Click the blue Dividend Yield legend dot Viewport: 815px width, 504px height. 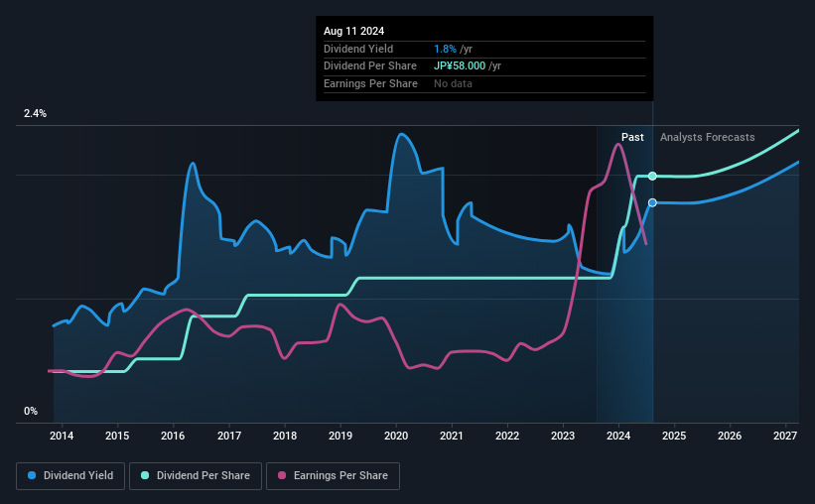pyautogui.click(x=32, y=475)
